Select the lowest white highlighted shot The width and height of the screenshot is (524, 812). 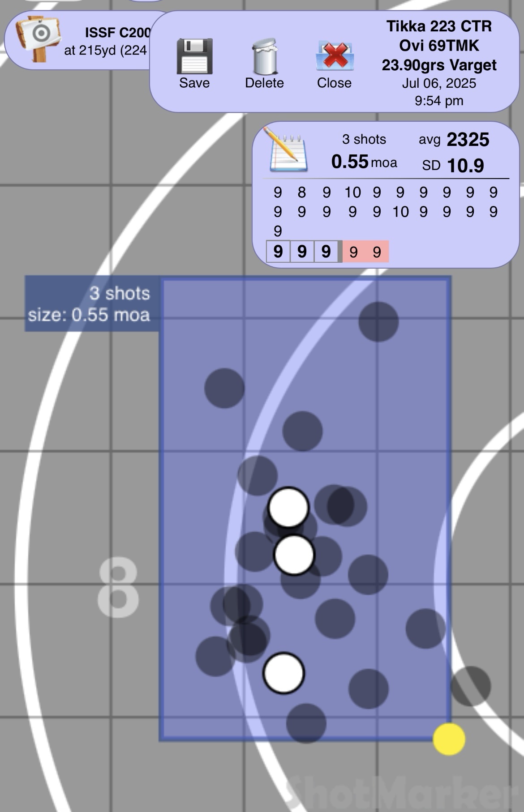pyautogui.click(x=283, y=673)
